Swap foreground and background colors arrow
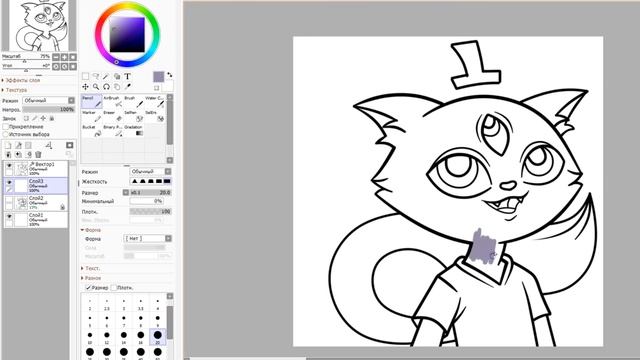Viewport: 640px width, 360px height. [x=169, y=75]
